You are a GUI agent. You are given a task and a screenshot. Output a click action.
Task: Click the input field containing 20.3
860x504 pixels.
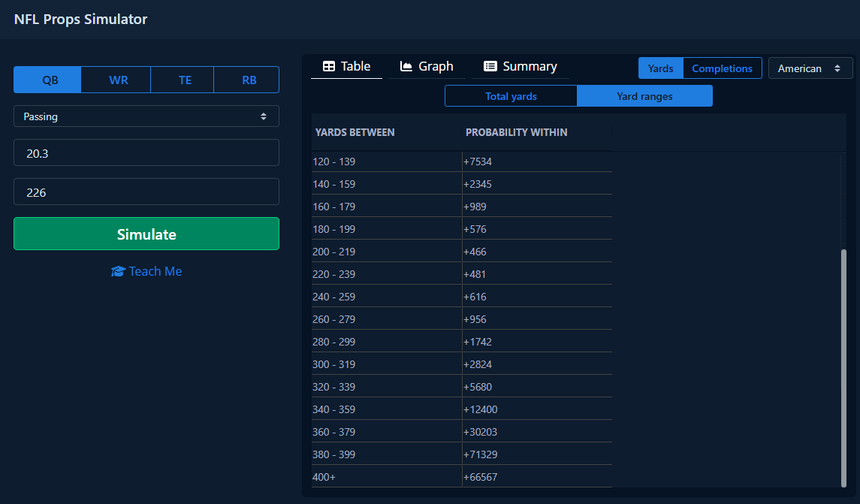tap(146, 153)
